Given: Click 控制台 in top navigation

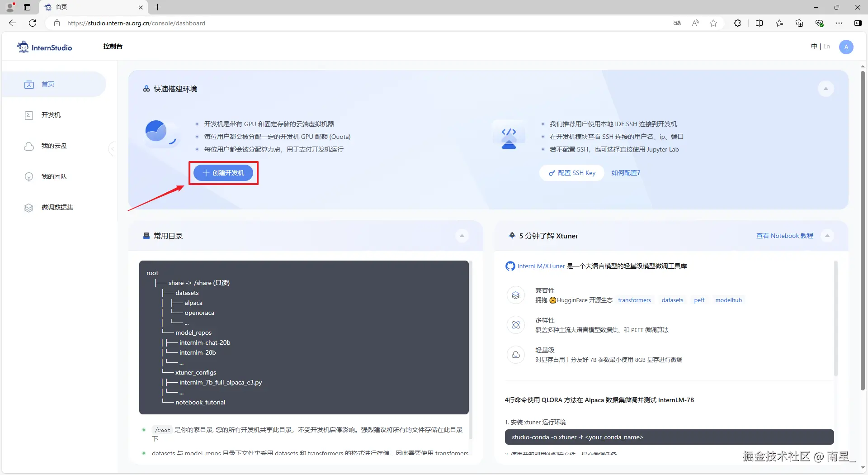Looking at the screenshot, I should 113,46.
